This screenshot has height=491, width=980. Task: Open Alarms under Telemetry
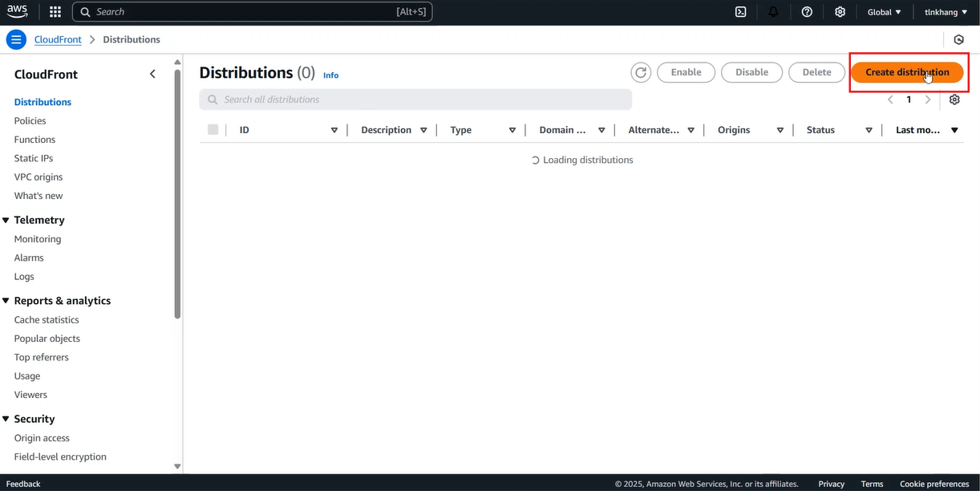29,258
